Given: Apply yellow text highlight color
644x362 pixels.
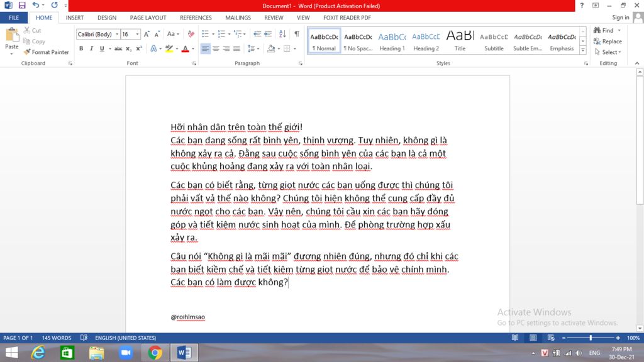Looking at the screenshot, I should [x=169, y=48].
